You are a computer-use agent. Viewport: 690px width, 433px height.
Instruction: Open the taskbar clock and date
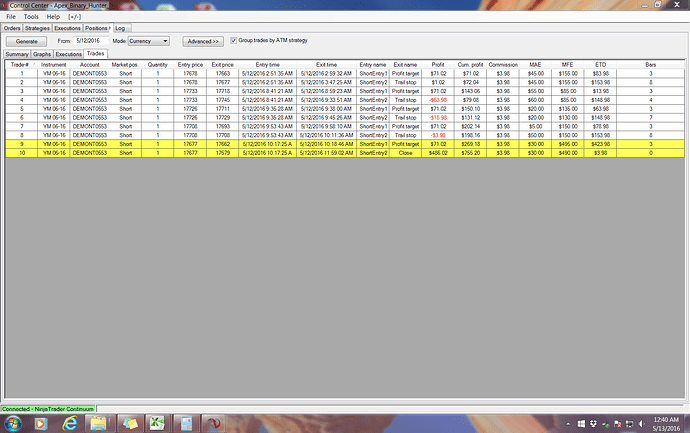coord(666,424)
